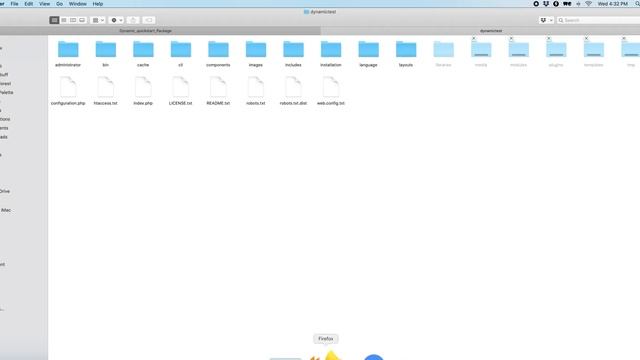Open the Dropbox toolbar dropdown
The width and height of the screenshot is (640, 360).
(x=546, y=20)
